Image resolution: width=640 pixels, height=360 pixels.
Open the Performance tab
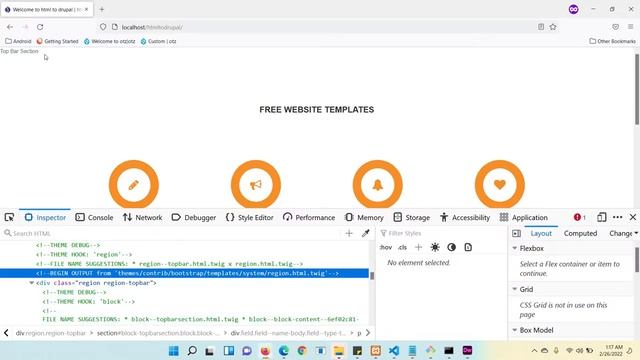pyautogui.click(x=309, y=217)
